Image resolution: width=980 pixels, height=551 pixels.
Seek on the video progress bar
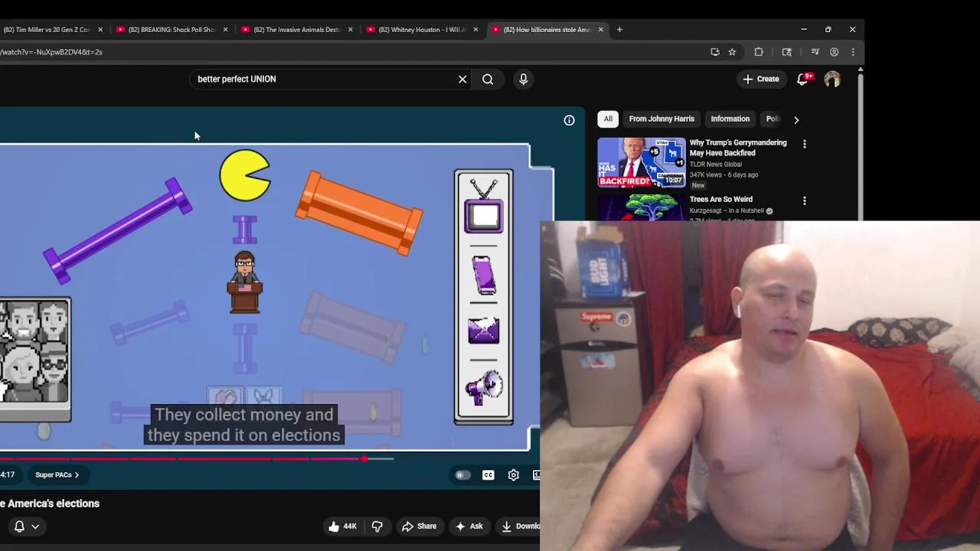point(197,459)
